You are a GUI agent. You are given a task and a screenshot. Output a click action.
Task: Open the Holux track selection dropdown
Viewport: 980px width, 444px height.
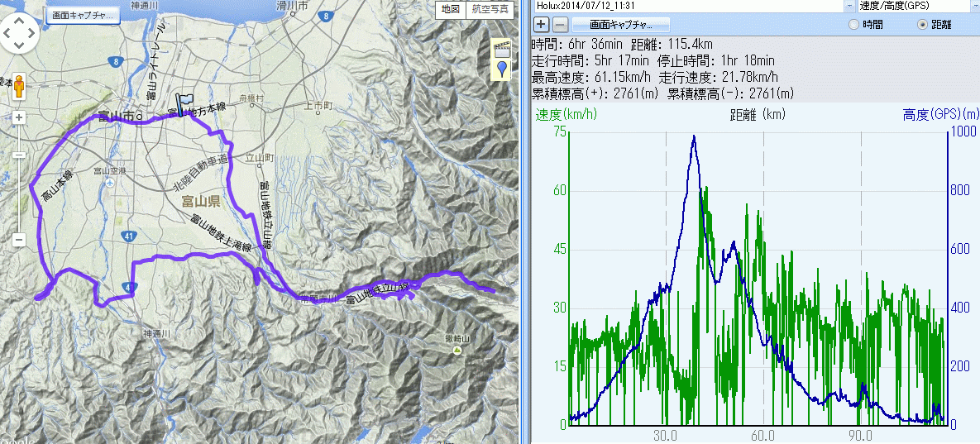coord(850,5)
